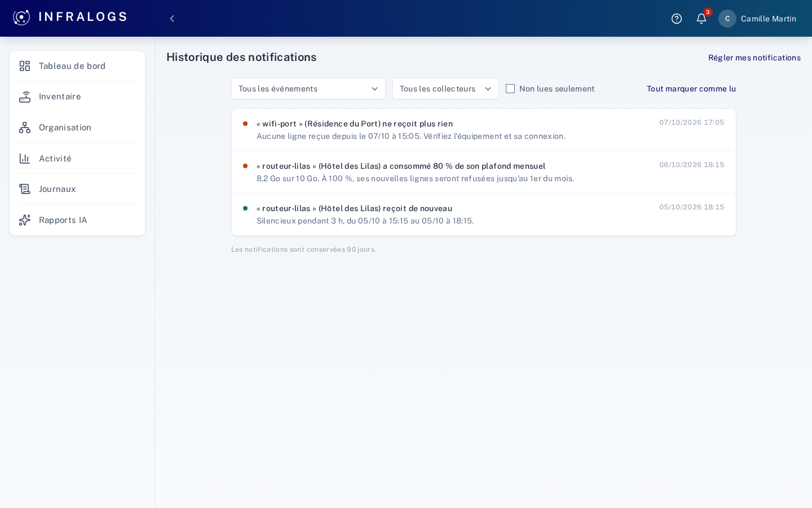812x508 pixels.
Task: Open the wifi-port 'ne reçoit plus rien' notification
Action: tap(484, 130)
